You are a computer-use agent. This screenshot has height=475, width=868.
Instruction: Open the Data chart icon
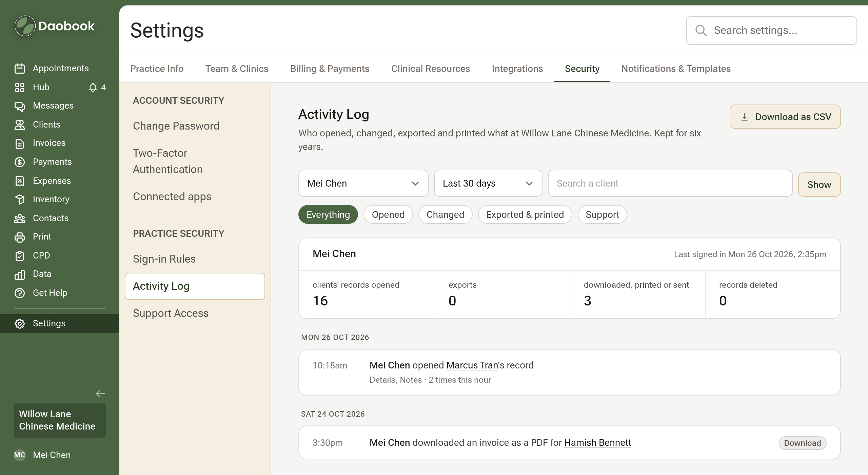pos(20,274)
